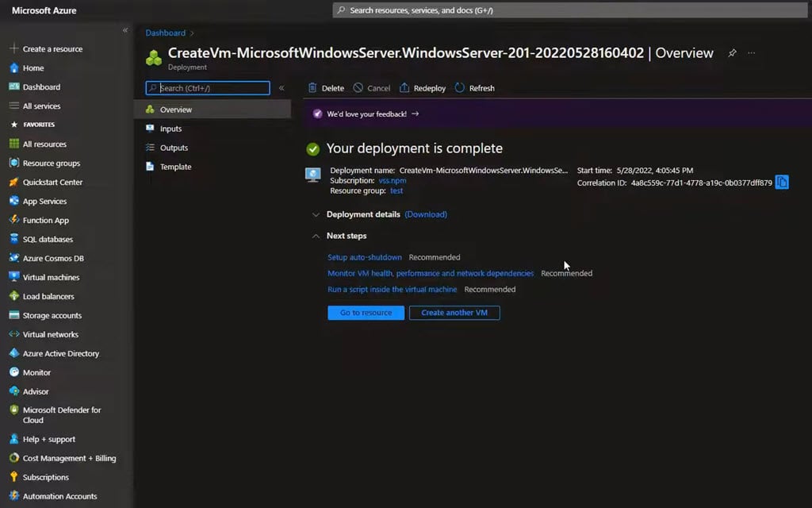Screen dimensions: 812x508
Task: Collapse the left portal sidebar
Action: 124,31
